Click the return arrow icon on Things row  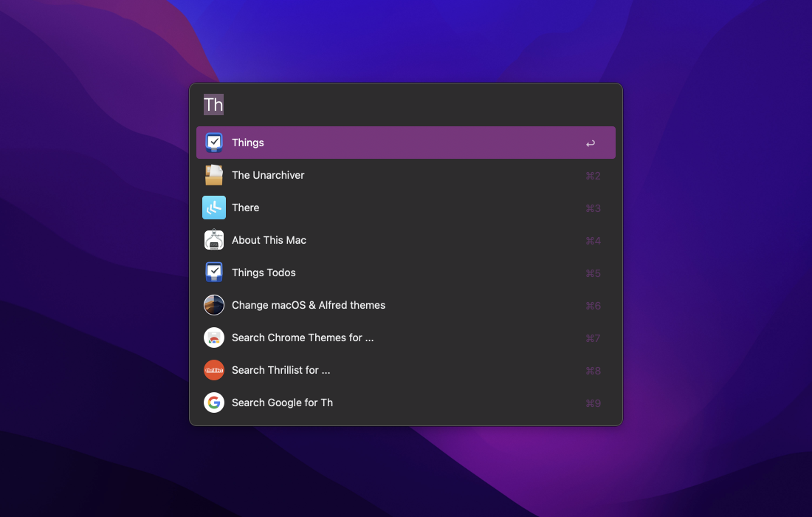(591, 143)
